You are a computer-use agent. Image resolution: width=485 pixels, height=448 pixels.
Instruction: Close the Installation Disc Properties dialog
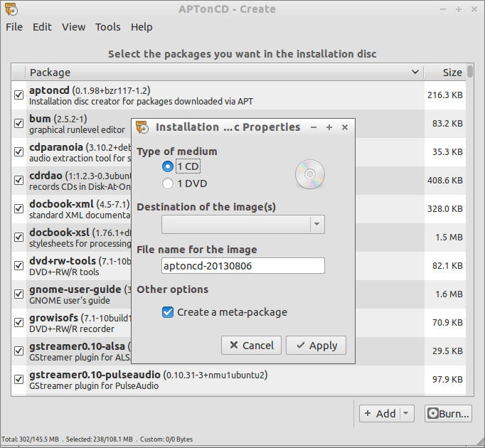(x=345, y=127)
